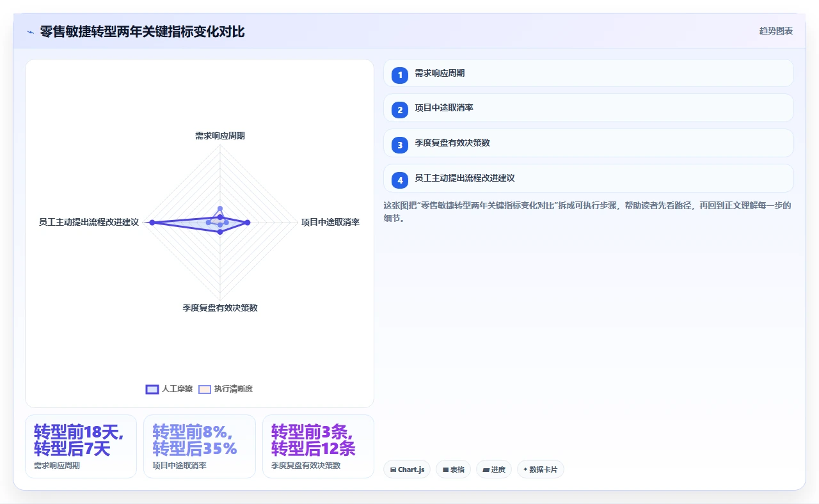Select the Chart.js tag chip
The width and height of the screenshot is (819, 504).
[x=407, y=469]
